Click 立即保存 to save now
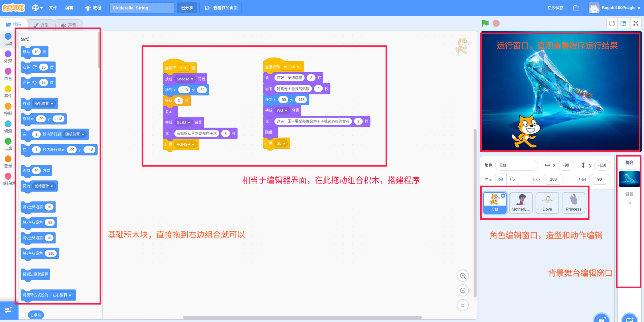The width and height of the screenshot is (644, 322). (x=555, y=8)
